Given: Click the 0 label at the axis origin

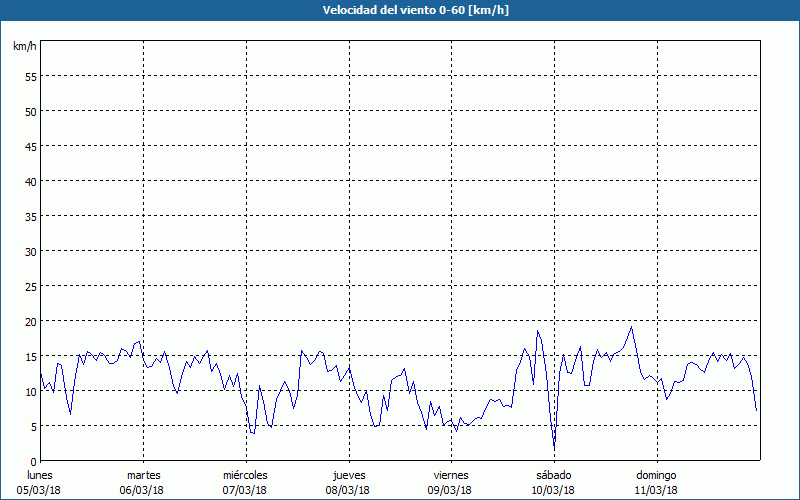Looking at the screenshot, I should [x=33, y=461].
